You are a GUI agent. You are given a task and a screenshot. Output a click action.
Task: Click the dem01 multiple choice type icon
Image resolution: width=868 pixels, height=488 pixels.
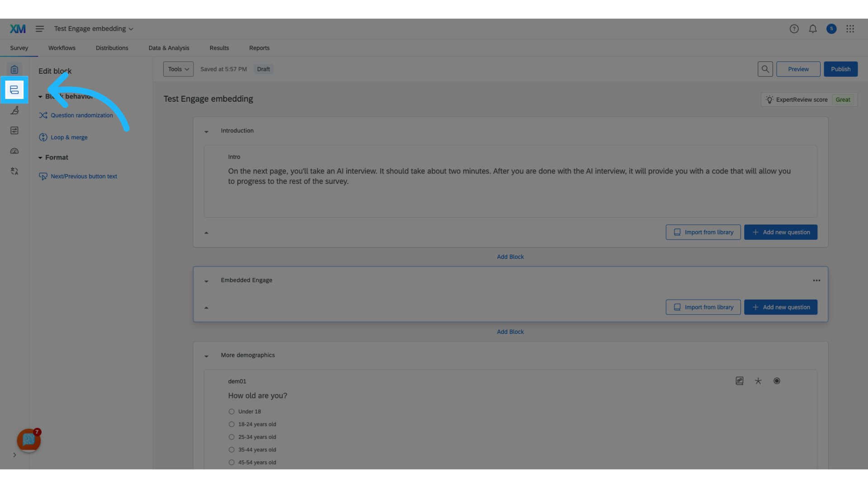777,381
